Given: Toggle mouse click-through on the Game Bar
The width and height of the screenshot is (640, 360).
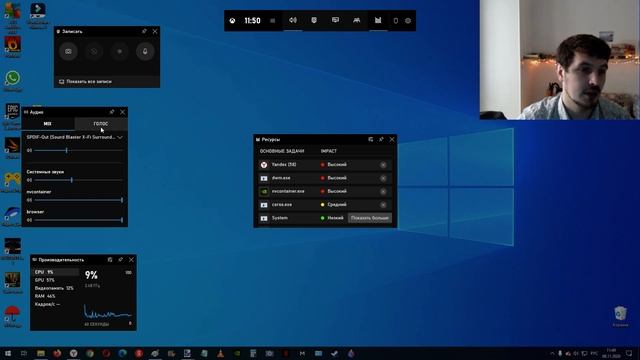Looking at the screenshot, I should coord(395,21).
